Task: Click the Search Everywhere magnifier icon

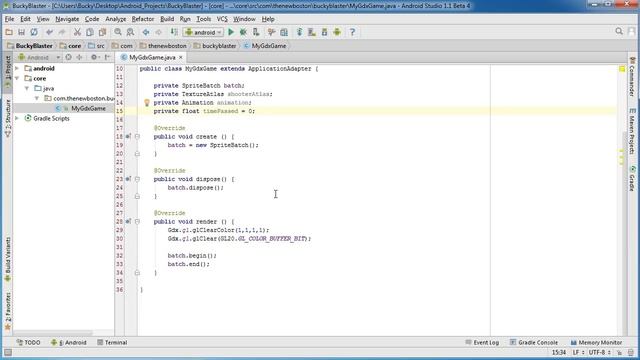Action: [x=619, y=31]
